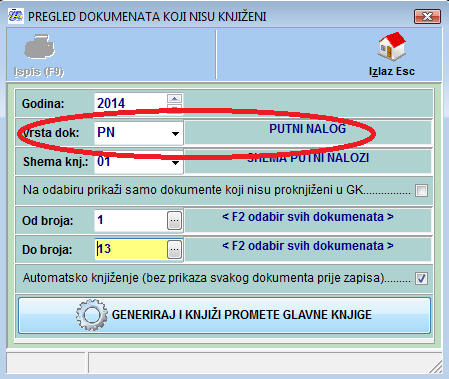Click F2 odabir svih dokumenata beside Do broja
The width and height of the screenshot is (449, 379).
tap(308, 246)
